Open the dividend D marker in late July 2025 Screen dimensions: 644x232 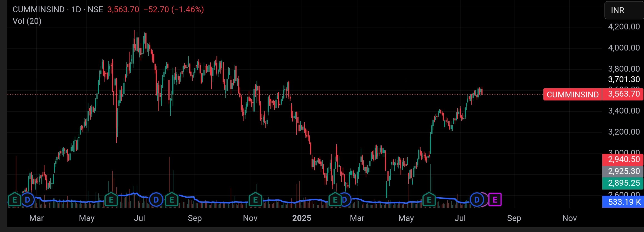[x=477, y=200]
